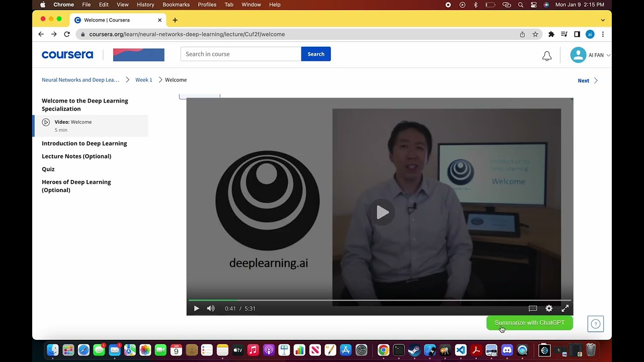This screenshot has width=644, height=362.
Task: Open Chrome tab search chevron
Action: tap(603, 20)
